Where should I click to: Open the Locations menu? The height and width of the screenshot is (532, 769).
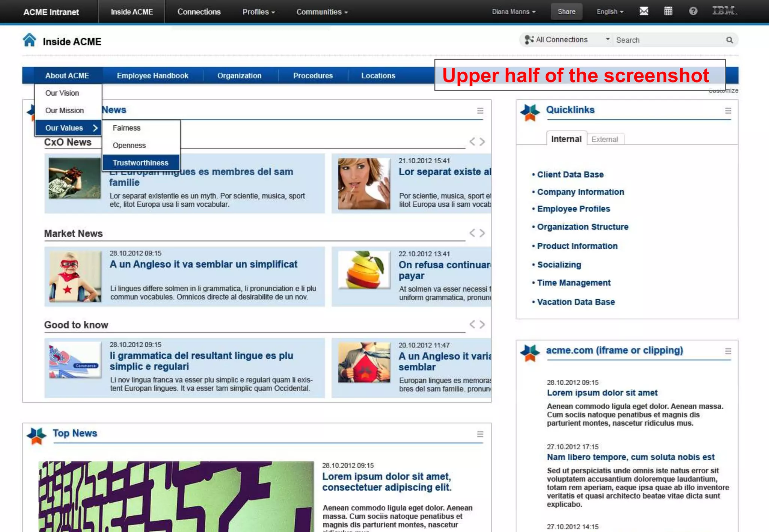(x=378, y=75)
